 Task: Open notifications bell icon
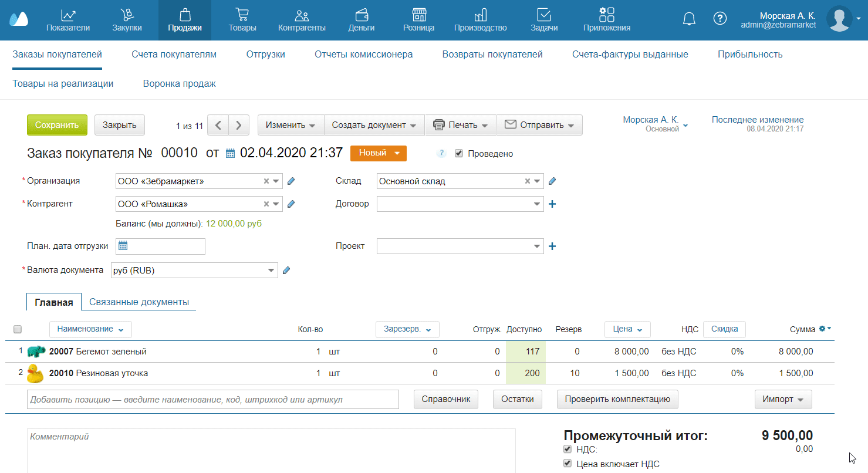689,19
